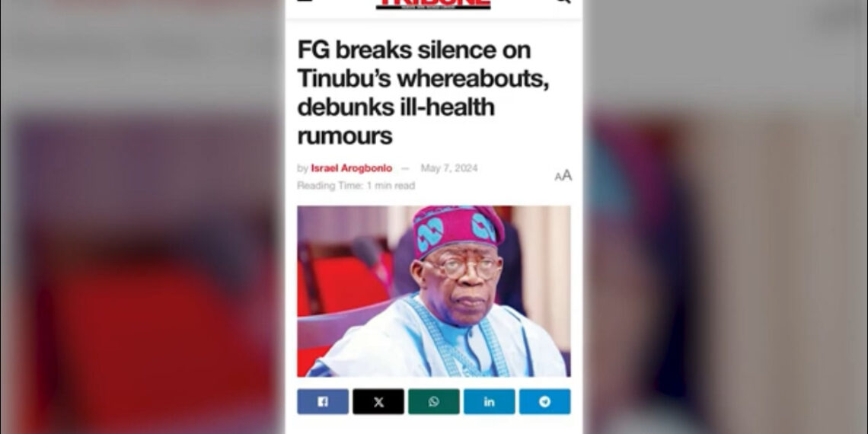Image resolution: width=868 pixels, height=434 pixels.
Task: Open author Israel Arogbonlo's profile
Action: (352, 168)
